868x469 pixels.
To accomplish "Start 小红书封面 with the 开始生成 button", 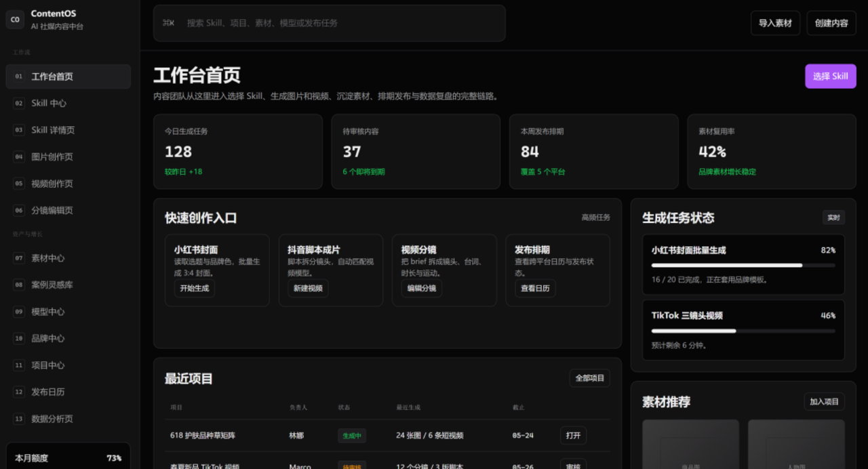I will (x=195, y=288).
